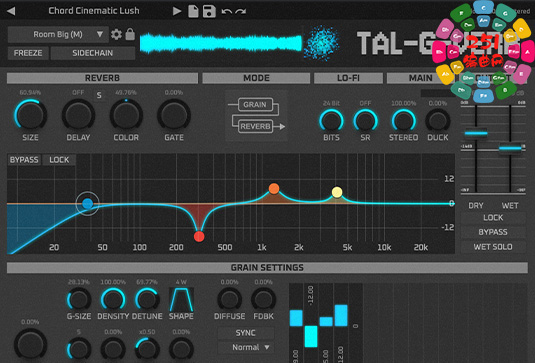535x363 pixels.
Task: Undo the last change
Action: [x=226, y=11]
